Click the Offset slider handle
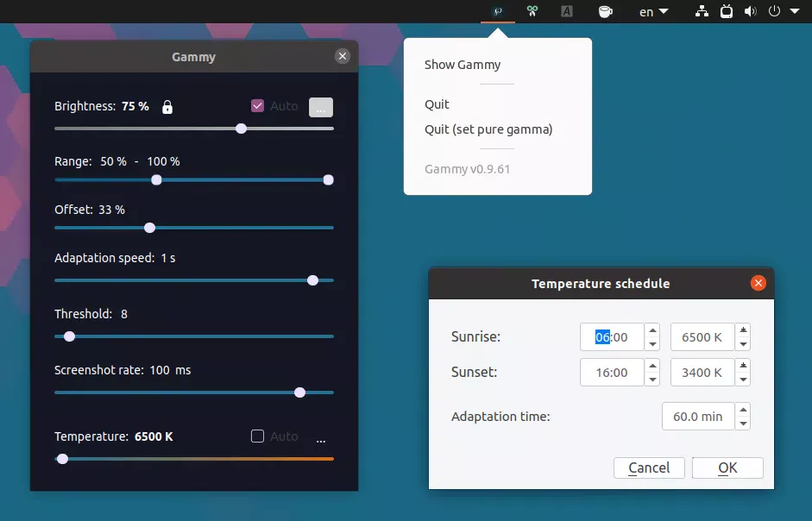This screenshot has height=521, width=812. coord(149,228)
